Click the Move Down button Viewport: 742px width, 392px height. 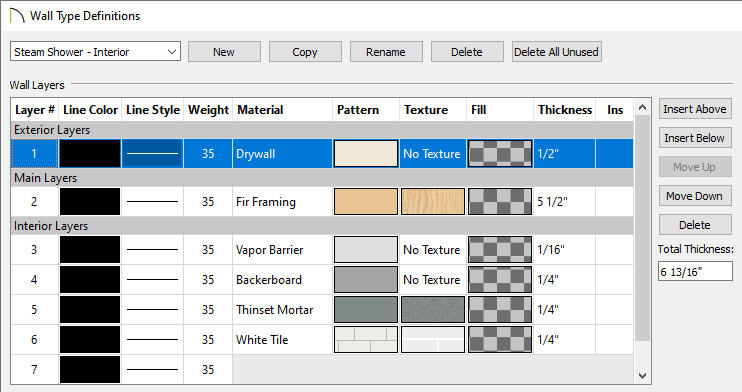695,196
